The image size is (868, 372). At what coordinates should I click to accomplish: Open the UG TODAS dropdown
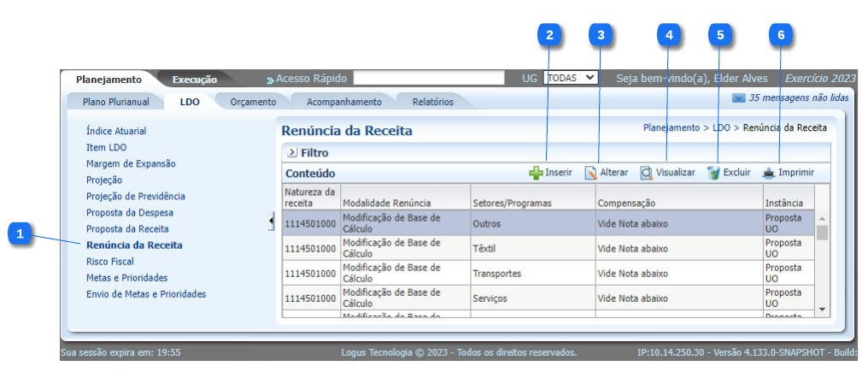coord(572,78)
